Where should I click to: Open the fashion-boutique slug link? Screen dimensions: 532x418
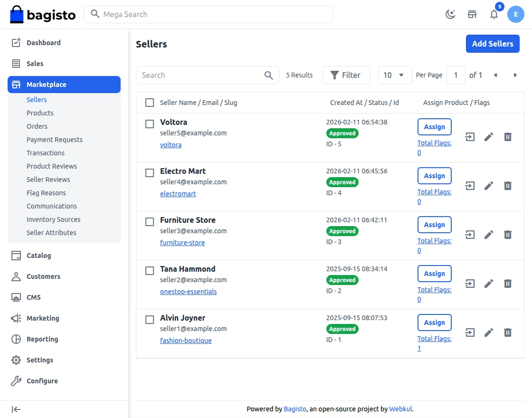pyautogui.click(x=186, y=341)
